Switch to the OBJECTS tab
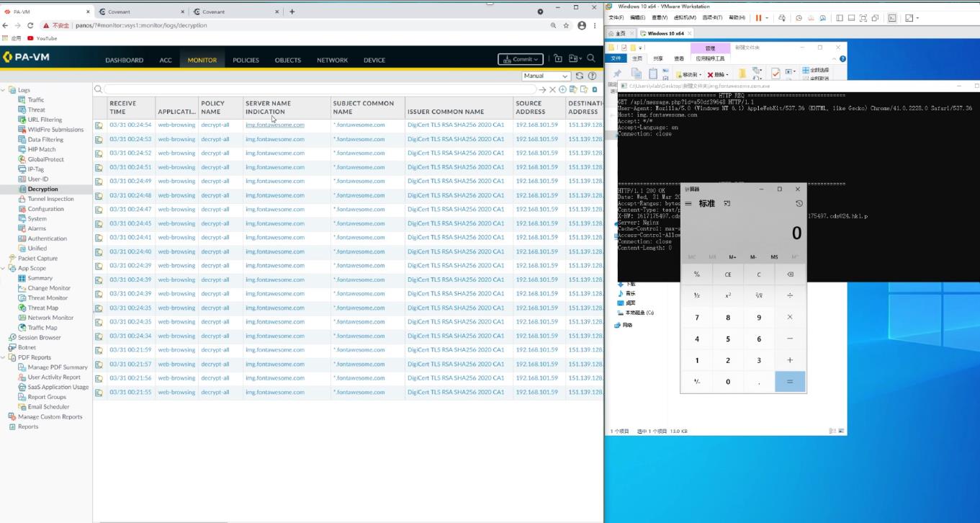 click(x=288, y=60)
